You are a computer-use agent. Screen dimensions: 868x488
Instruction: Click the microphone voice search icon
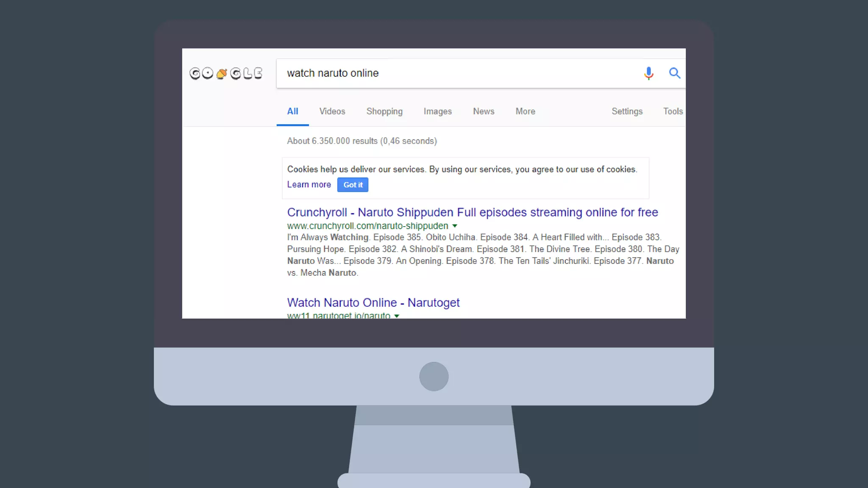[648, 73]
